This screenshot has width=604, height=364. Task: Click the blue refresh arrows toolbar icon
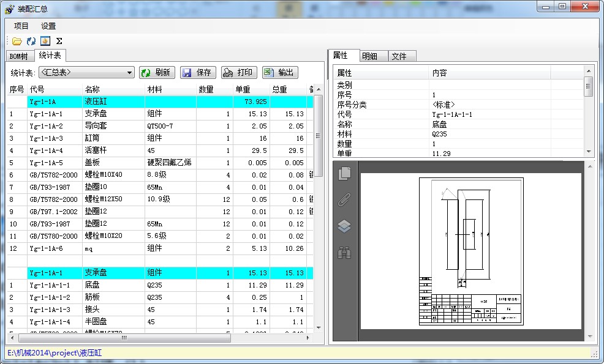pyautogui.click(x=31, y=41)
